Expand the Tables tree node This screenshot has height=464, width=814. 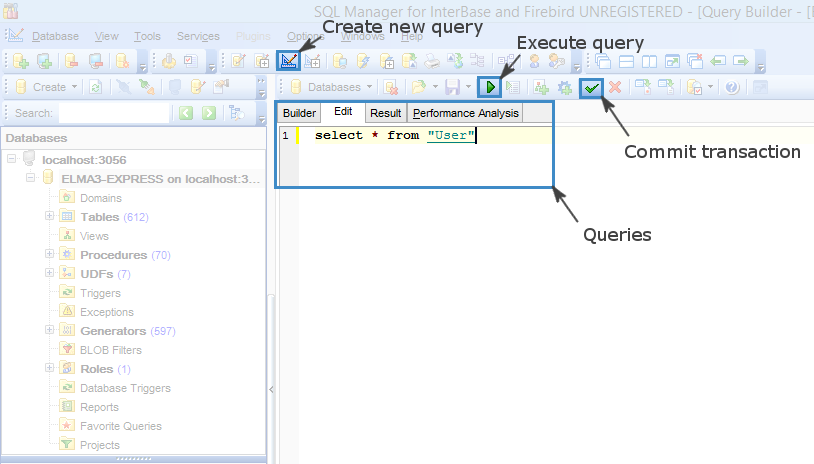[49, 217]
